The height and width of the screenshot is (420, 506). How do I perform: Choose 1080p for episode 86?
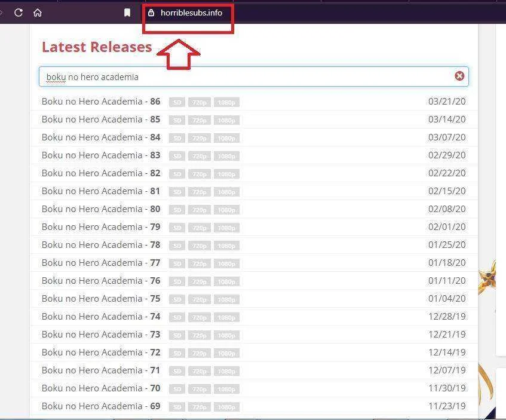click(226, 102)
